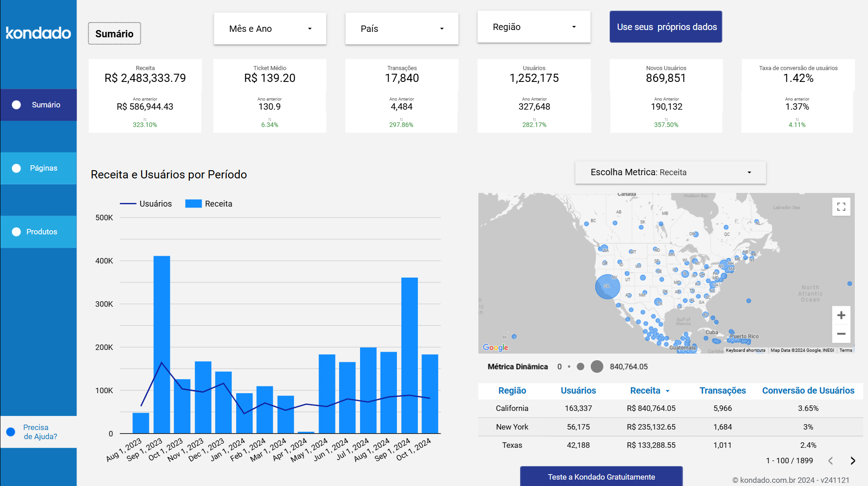868x486 pixels.
Task: Click the Sumário tab at top
Action: point(114,33)
